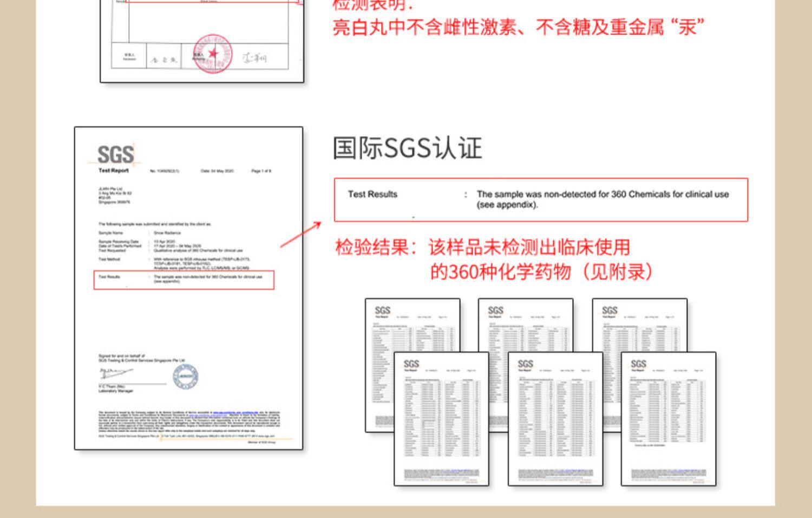
Task: Select the red line starting with 亮白丸中不含雌性激素
Action: click(x=519, y=27)
